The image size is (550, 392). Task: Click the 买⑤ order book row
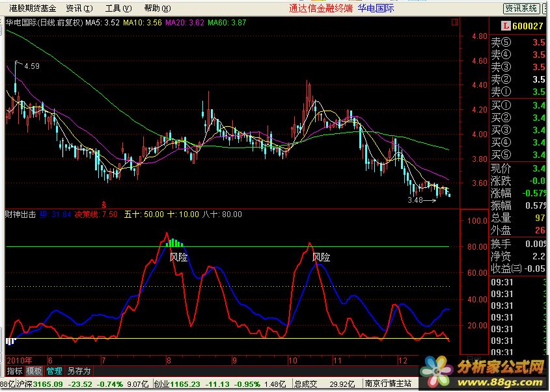tap(518, 155)
